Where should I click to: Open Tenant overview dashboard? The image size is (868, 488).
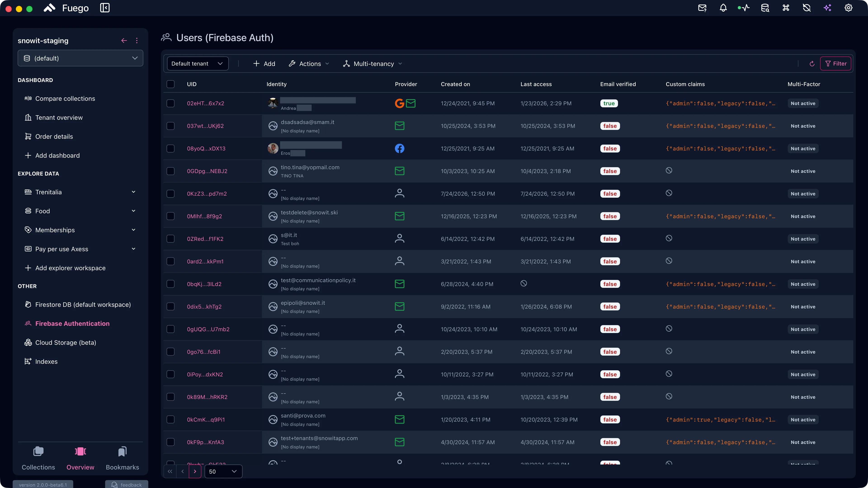click(54, 117)
